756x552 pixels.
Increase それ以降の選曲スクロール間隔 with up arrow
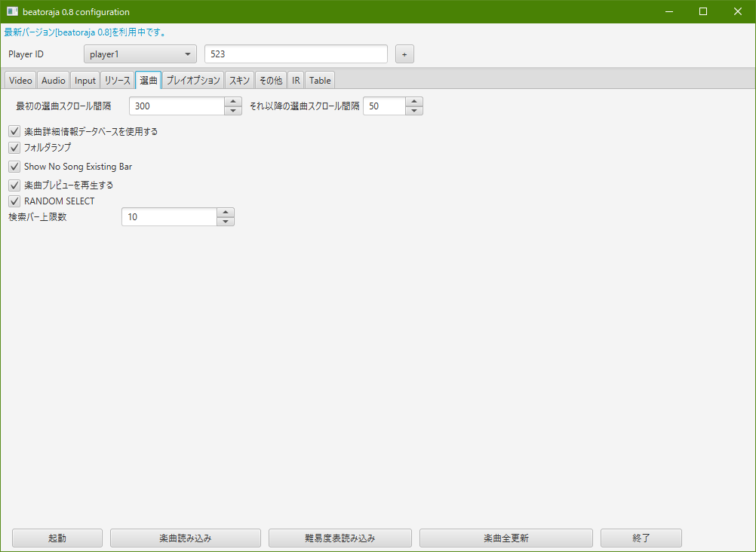[414, 102]
